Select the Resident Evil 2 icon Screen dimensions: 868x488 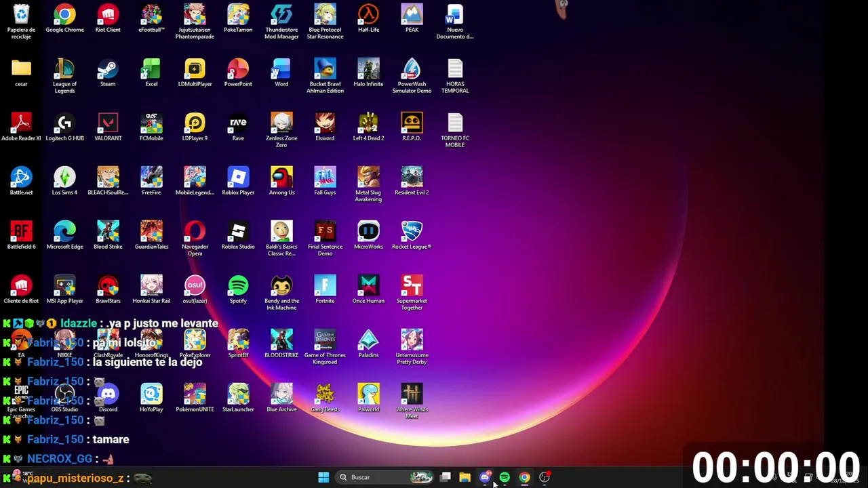click(x=412, y=182)
